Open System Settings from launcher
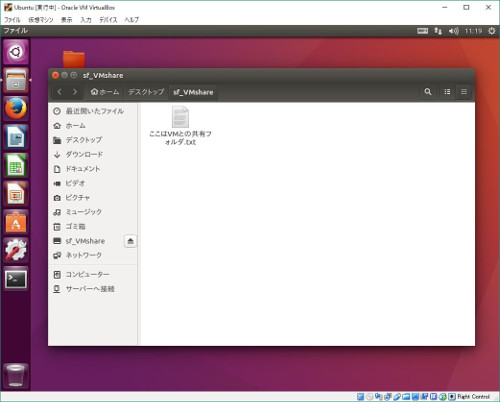The width and height of the screenshot is (500, 402). coord(16,250)
